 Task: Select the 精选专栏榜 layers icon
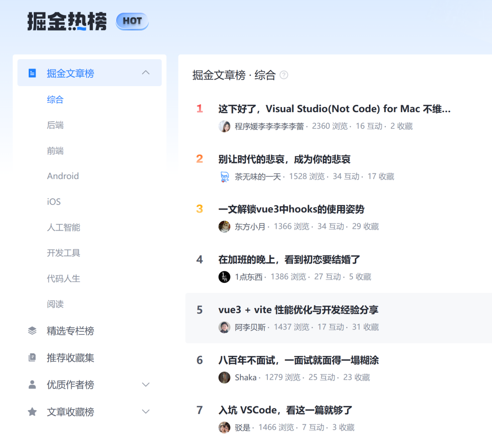coord(32,331)
